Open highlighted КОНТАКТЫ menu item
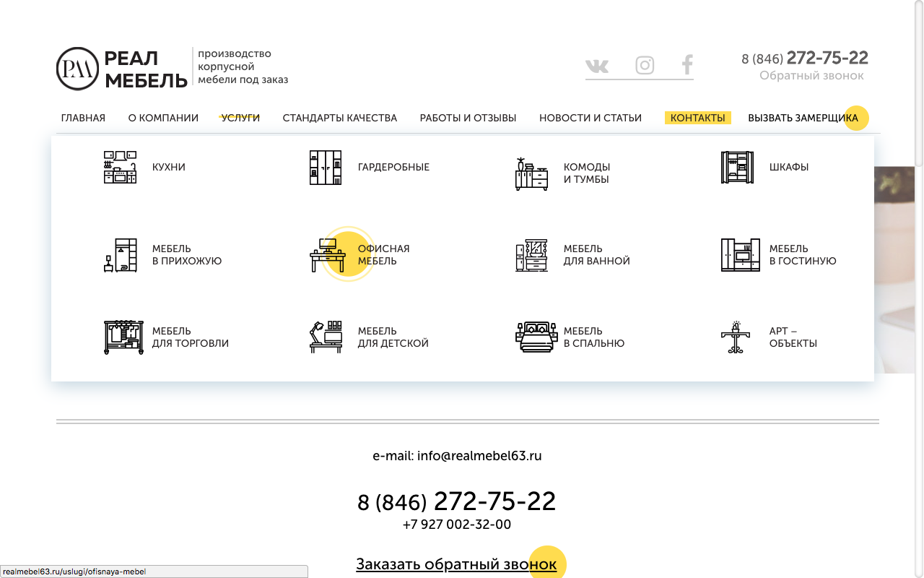Image resolution: width=924 pixels, height=578 pixels. click(x=697, y=118)
